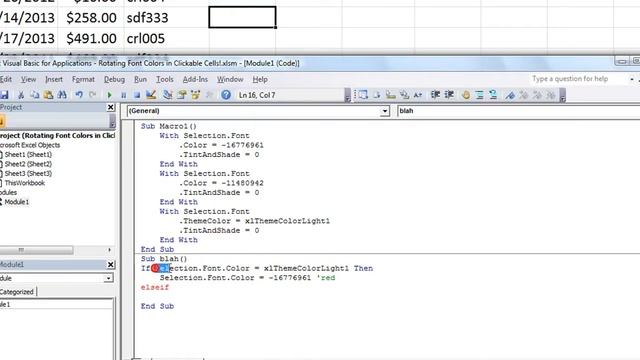
Task: Toggle Design Mode icon
Action: [151, 95]
